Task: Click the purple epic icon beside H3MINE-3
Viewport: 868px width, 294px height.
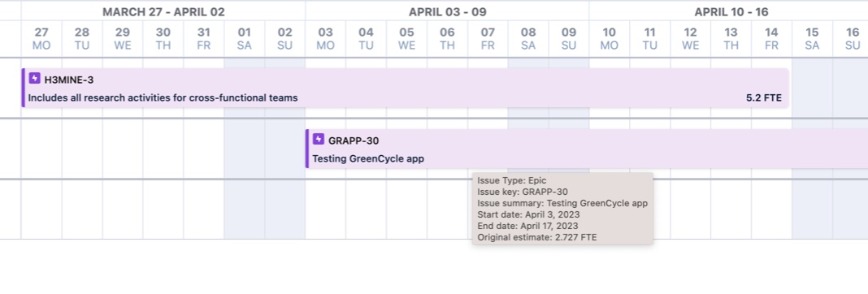Action: (34, 79)
